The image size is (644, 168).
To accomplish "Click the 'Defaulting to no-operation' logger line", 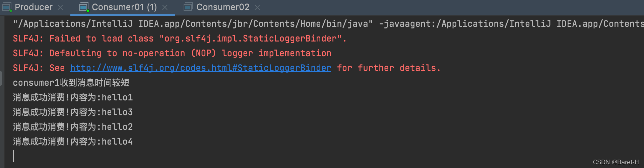I will point(172,53).
